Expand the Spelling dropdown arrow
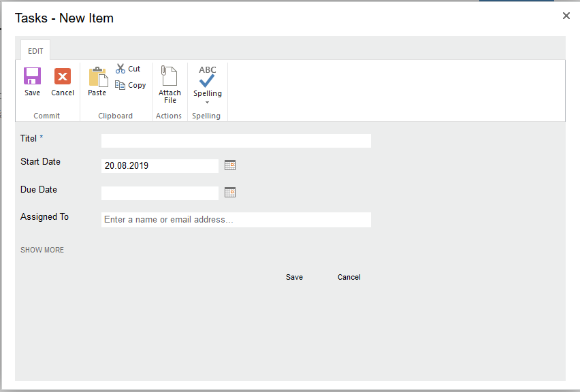Screen dimensions: 580x392 pyautogui.click(x=207, y=102)
